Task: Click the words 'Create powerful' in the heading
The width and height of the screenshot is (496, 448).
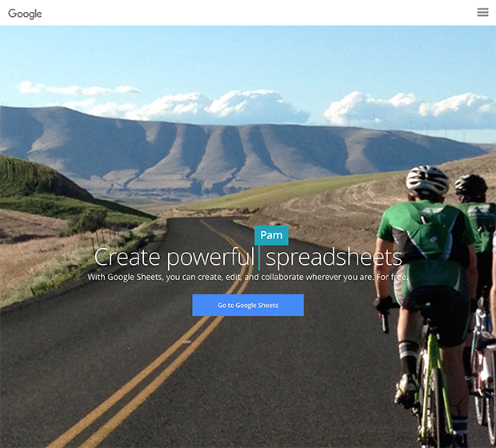Action: pos(174,258)
